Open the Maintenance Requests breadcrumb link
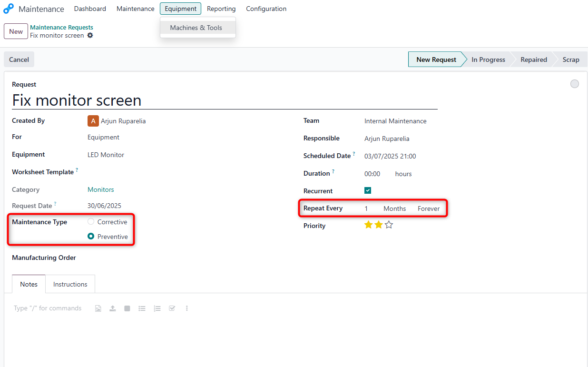The image size is (588, 367). click(61, 27)
